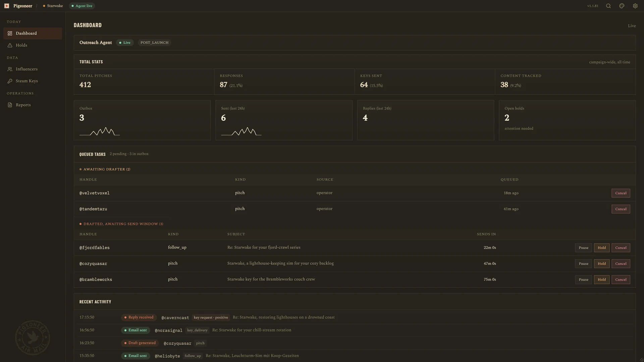Click the '18m ago' queued time

(x=511, y=193)
